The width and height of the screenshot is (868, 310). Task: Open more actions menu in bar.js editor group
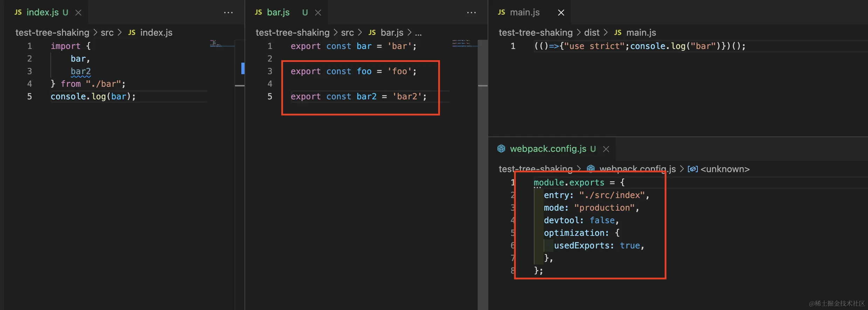click(x=471, y=13)
